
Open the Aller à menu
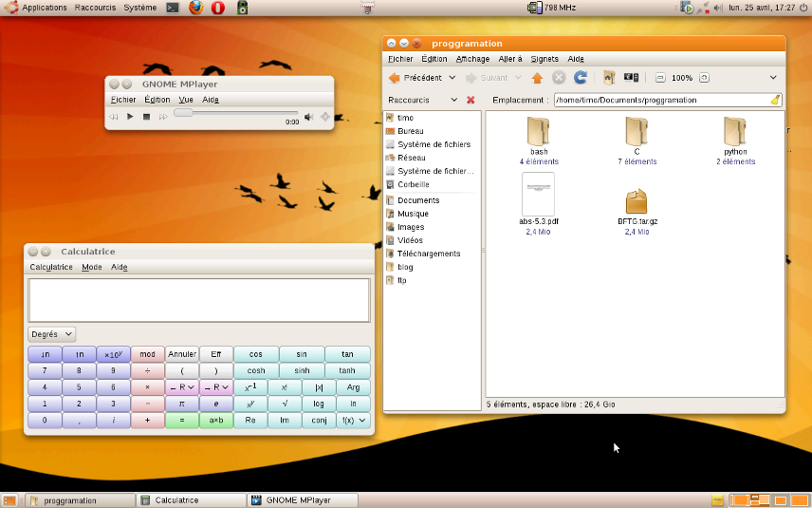(x=510, y=59)
